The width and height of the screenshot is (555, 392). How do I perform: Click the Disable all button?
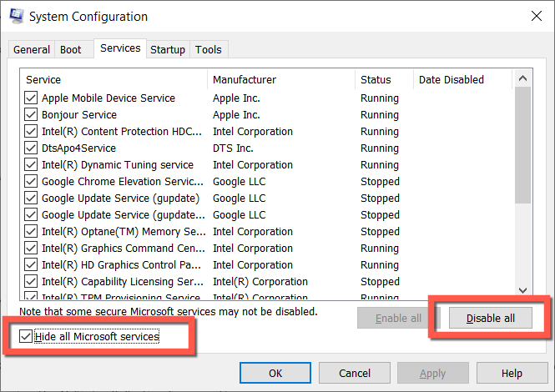[490, 318]
